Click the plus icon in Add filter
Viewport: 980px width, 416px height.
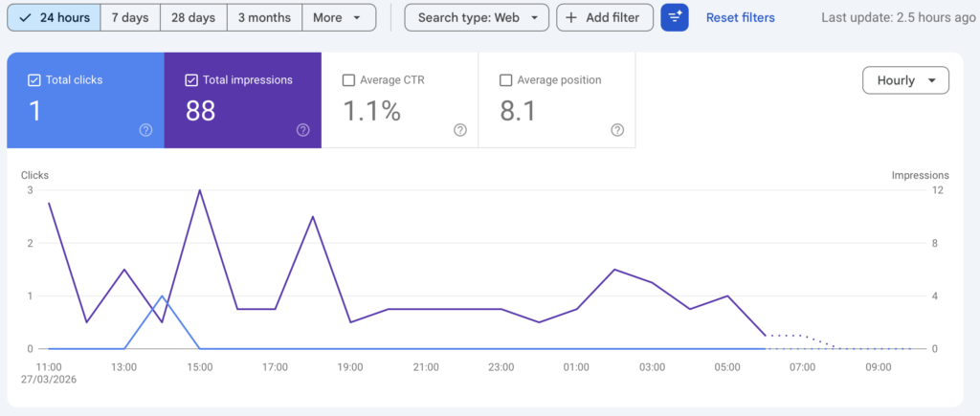[571, 17]
